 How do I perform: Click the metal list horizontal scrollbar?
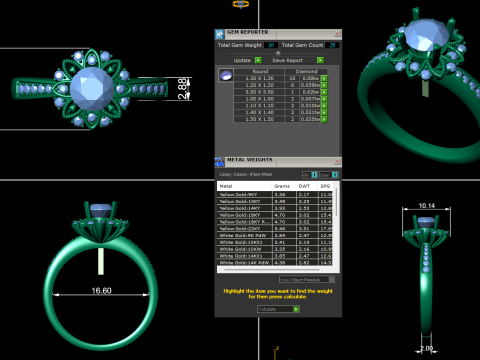pyautogui.click(x=272, y=269)
